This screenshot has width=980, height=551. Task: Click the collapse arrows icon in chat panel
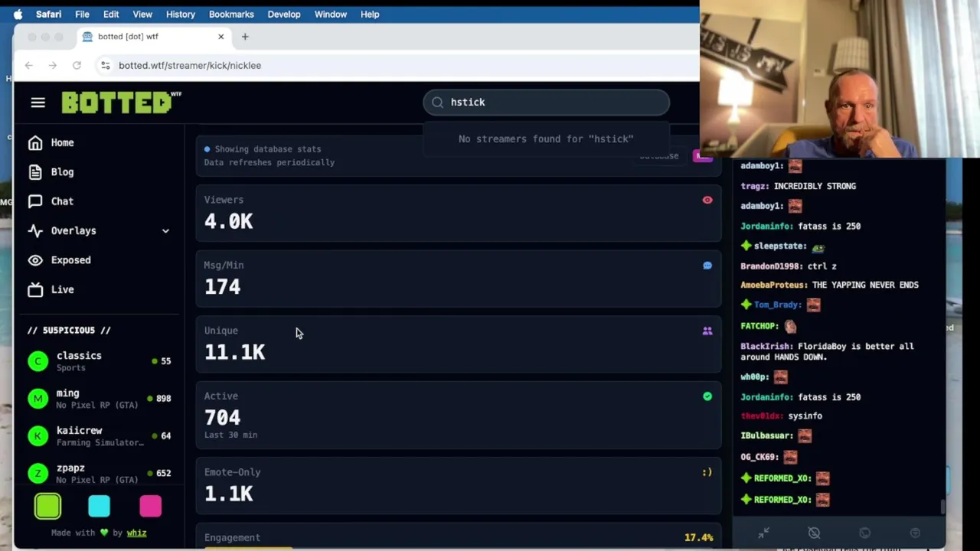[x=763, y=533]
